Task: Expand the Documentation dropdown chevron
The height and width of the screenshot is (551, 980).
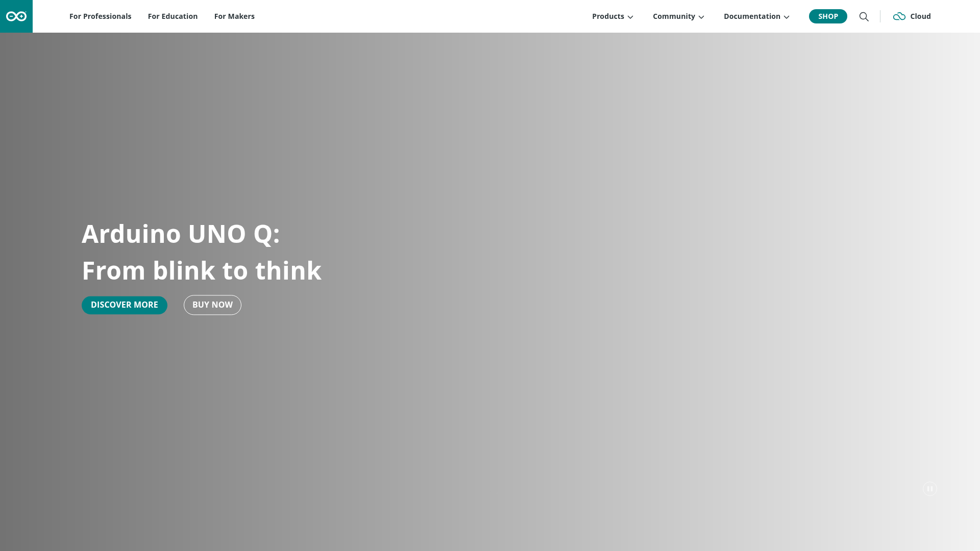Action: pyautogui.click(x=787, y=17)
